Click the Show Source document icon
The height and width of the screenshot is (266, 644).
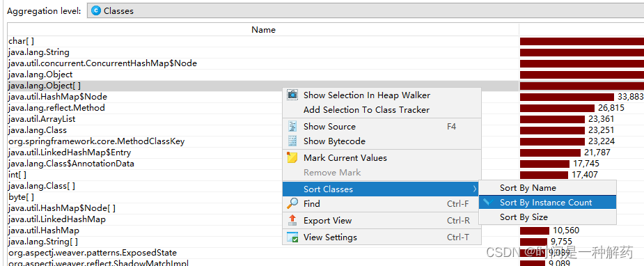click(292, 127)
